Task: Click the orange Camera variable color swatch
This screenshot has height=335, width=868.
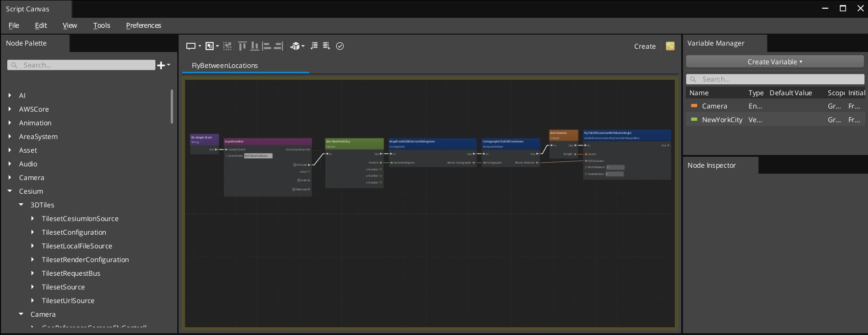Action: pos(694,106)
